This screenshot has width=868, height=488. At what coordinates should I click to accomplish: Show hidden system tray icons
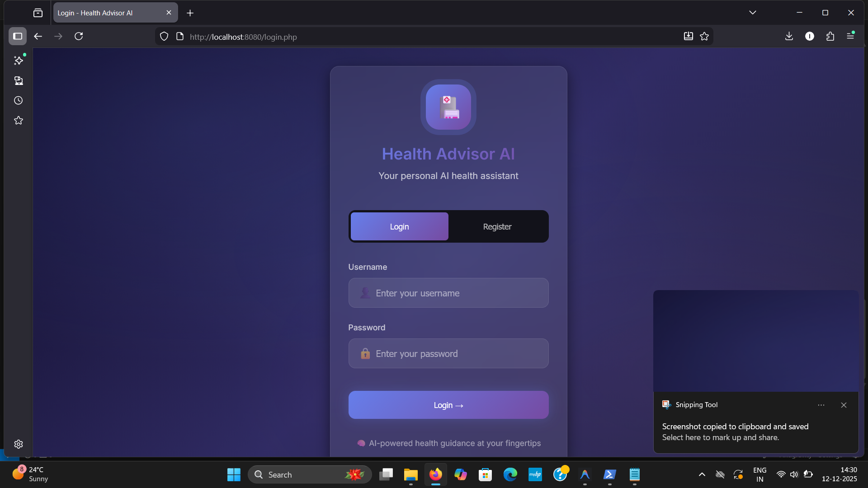pos(702,474)
